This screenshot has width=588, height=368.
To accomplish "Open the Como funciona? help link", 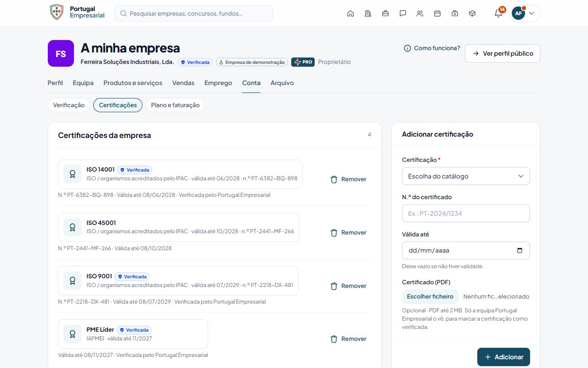I will 432,48.
